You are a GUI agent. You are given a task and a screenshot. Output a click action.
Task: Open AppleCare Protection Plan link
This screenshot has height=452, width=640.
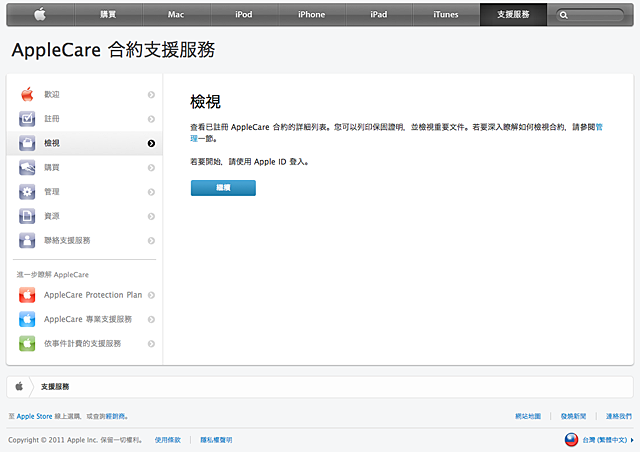coord(93,295)
